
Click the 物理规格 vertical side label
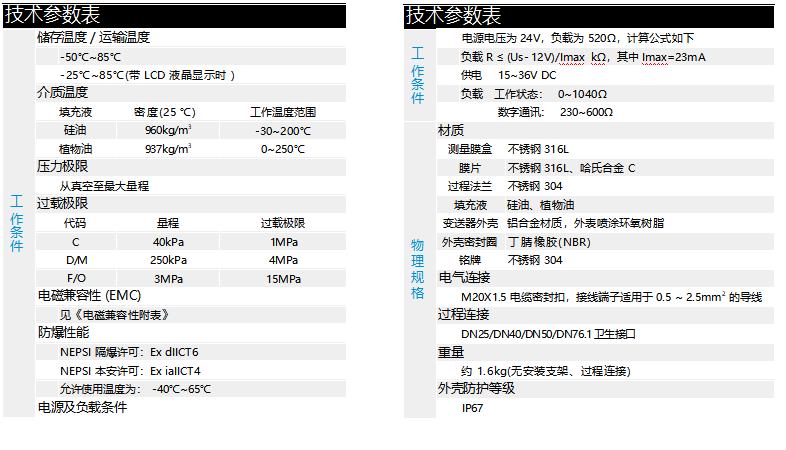(x=418, y=268)
